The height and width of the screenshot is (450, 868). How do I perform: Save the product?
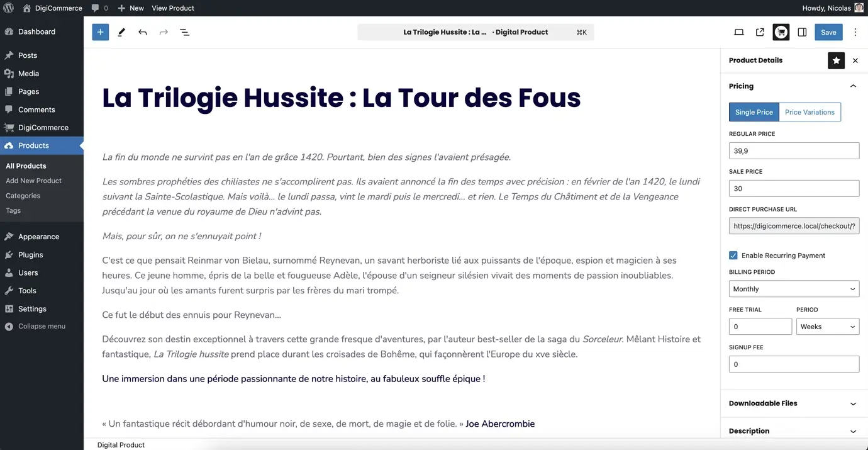(828, 32)
